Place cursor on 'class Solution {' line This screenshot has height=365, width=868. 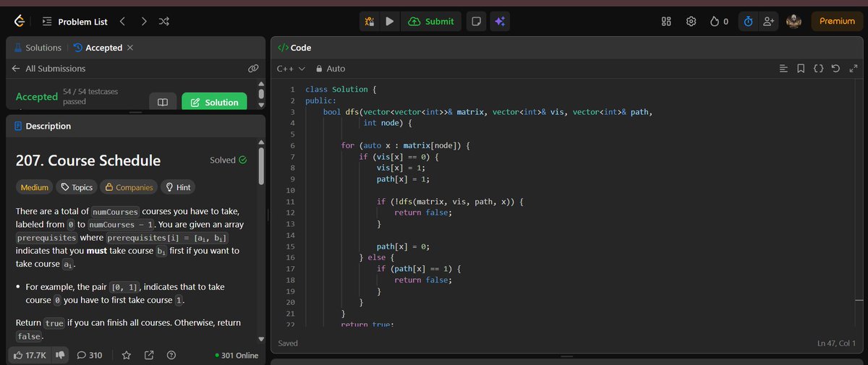341,90
